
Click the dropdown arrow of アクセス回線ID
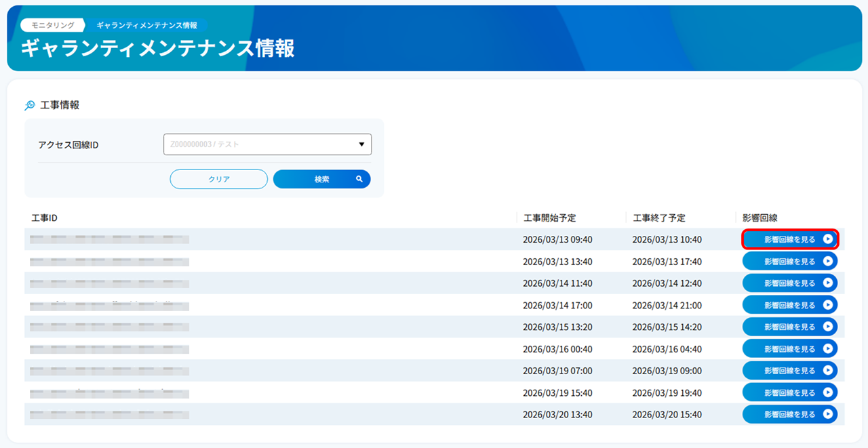coord(361,144)
